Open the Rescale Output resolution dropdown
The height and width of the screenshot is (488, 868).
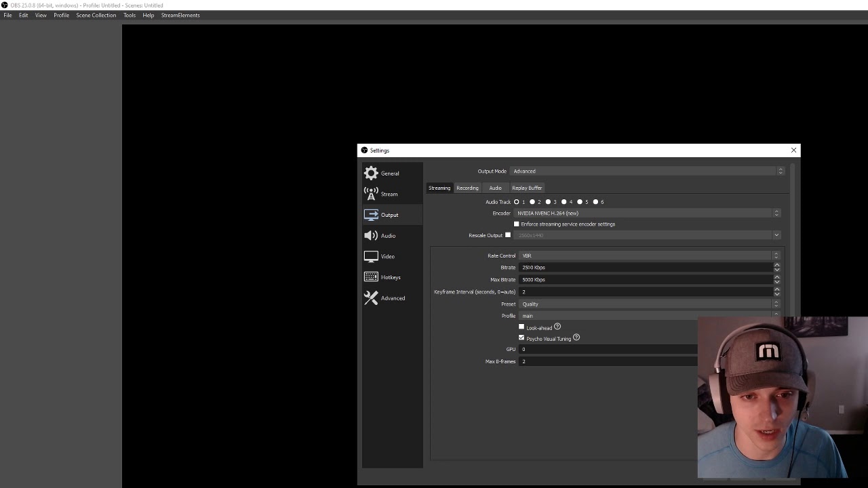click(648, 235)
